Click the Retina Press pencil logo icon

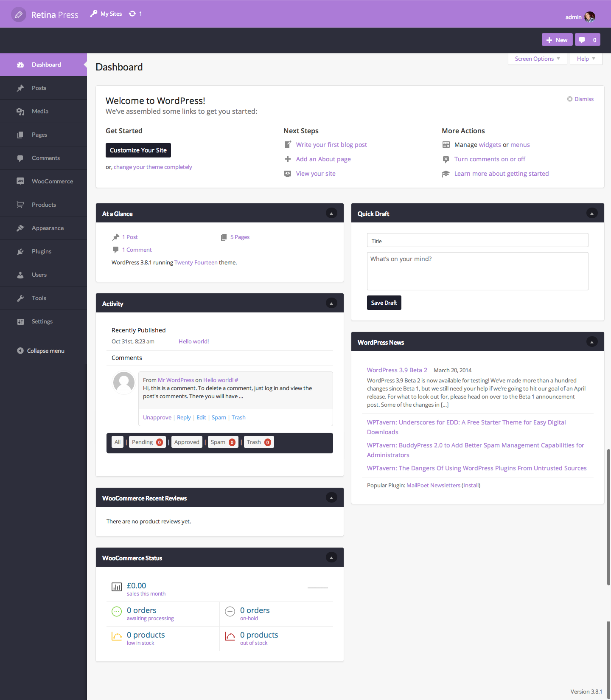click(x=19, y=15)
